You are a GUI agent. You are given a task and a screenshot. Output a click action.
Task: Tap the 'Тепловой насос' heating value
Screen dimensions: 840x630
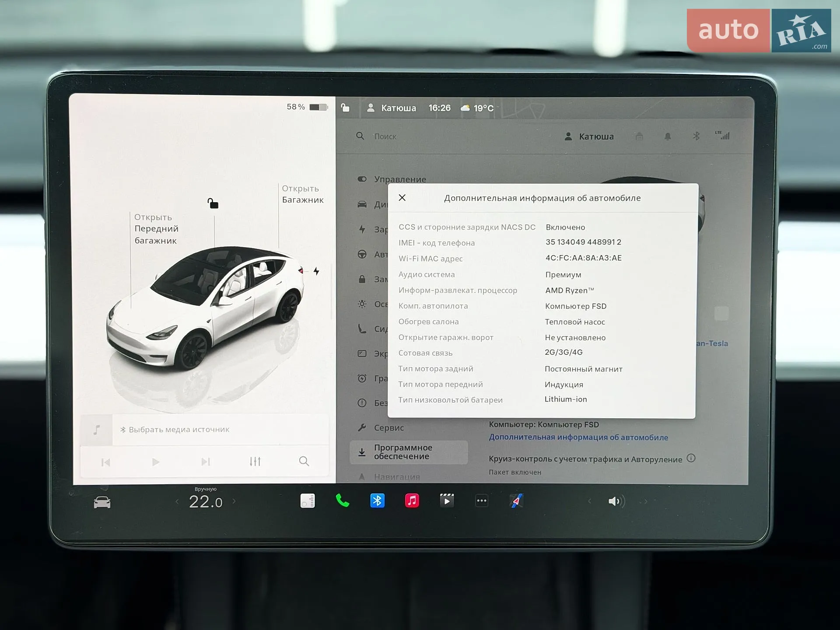pyautogui.click(x=575, y=322)
